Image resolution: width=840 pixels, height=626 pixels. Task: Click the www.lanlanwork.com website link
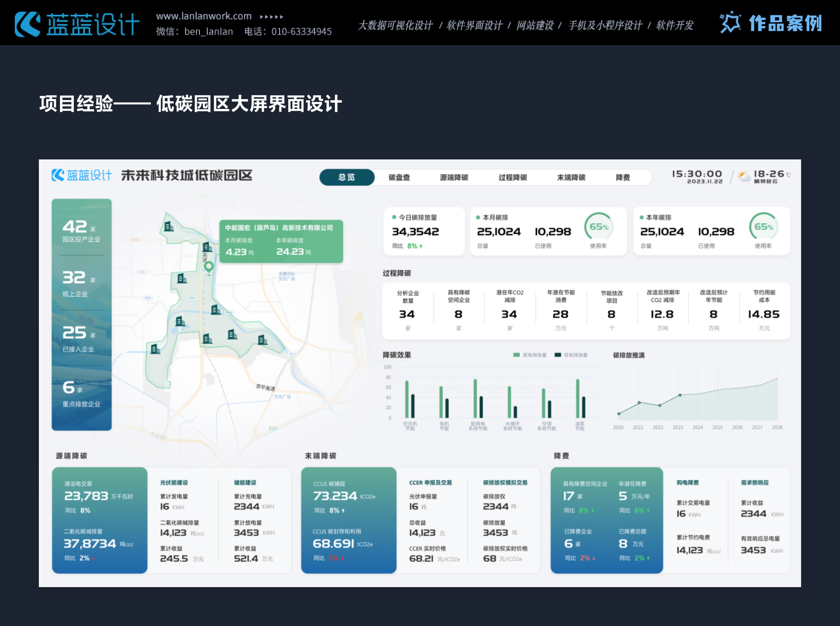pos(204,16)
